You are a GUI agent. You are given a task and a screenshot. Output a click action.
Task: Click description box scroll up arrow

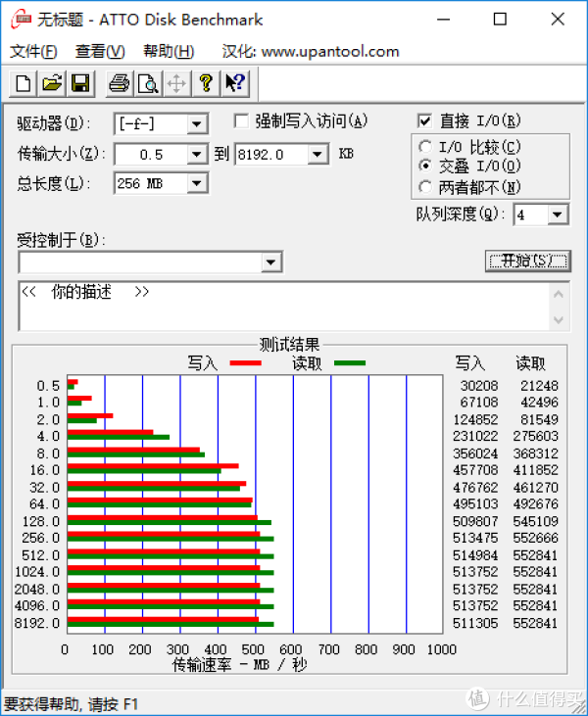point(559,295)
